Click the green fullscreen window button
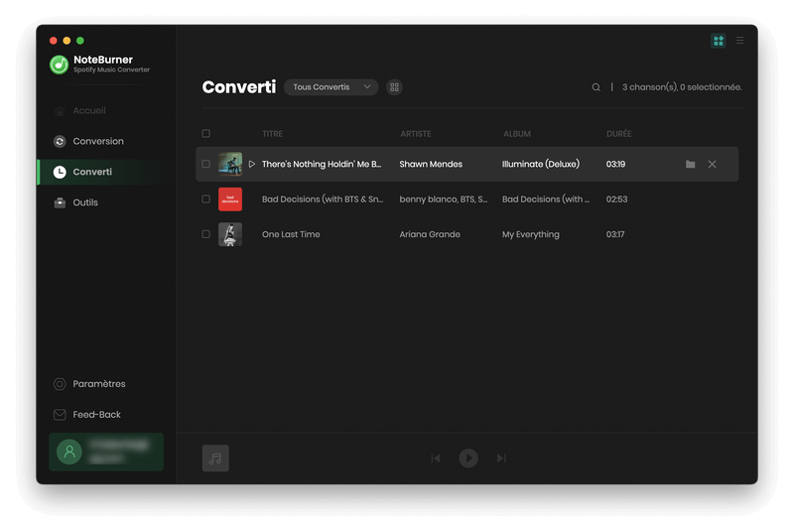The image size is (794, 532). pos(80,41)
